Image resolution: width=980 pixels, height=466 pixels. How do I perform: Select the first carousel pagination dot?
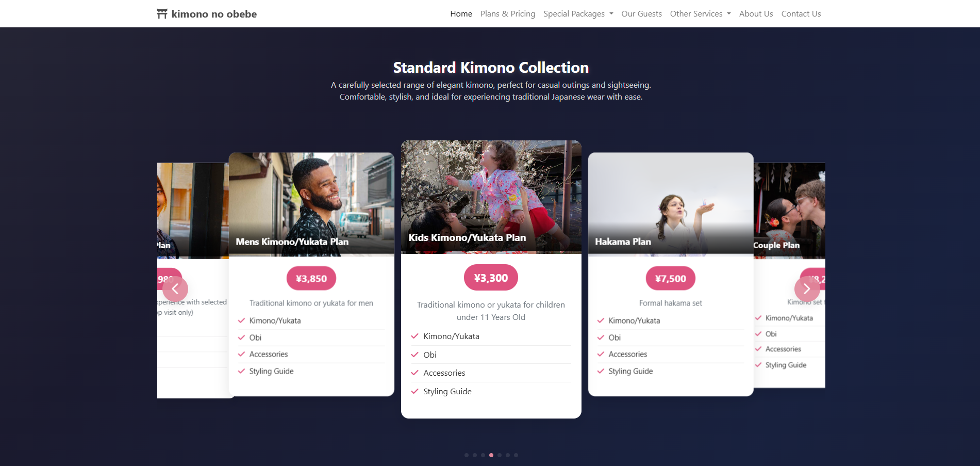[467, 455]
